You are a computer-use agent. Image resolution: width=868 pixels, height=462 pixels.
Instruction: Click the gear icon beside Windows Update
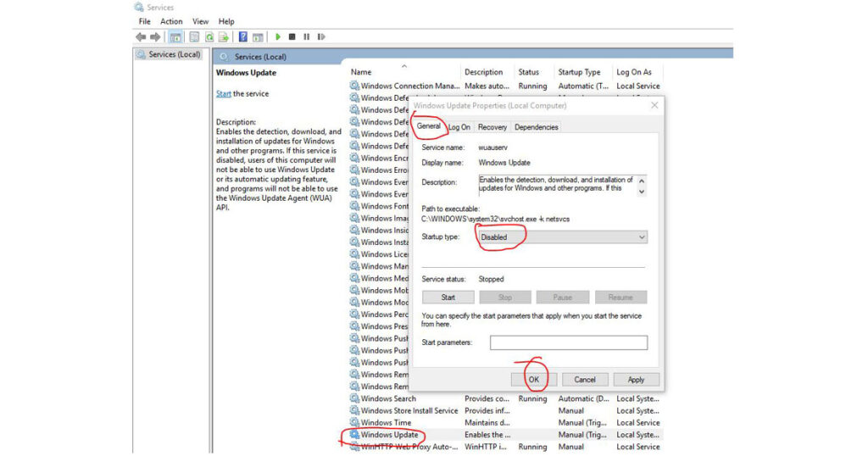point(354,435)
